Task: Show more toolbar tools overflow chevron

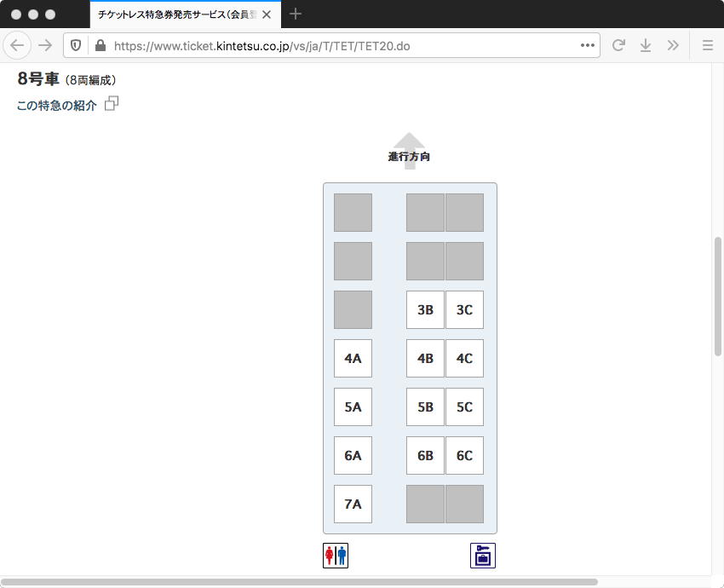Action: point(673,45)
